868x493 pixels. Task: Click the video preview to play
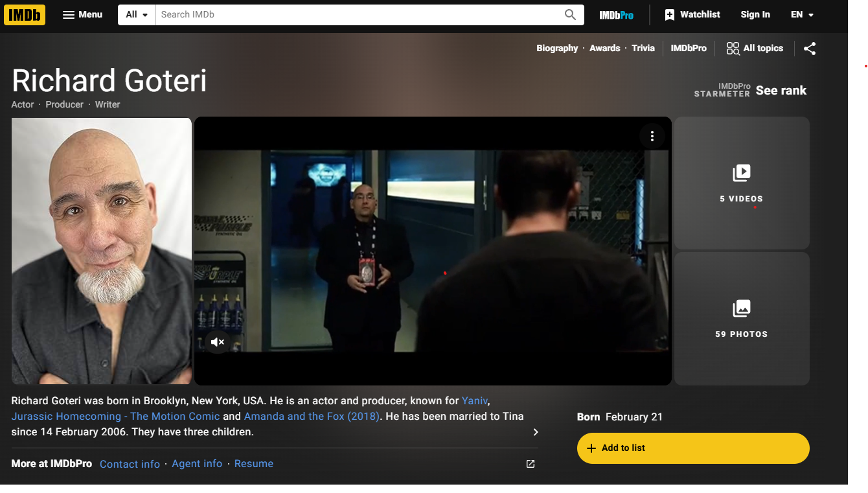pos(433,251)
